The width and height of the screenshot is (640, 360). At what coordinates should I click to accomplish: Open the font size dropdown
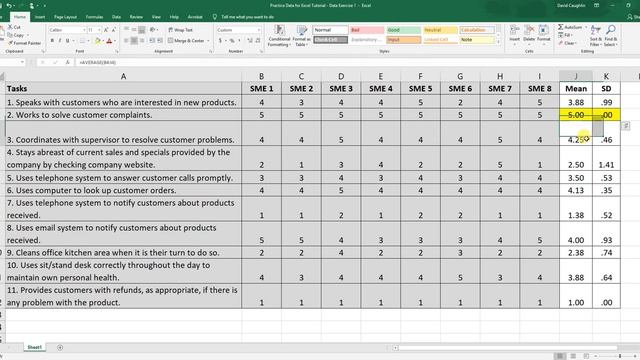click(99, 30)
